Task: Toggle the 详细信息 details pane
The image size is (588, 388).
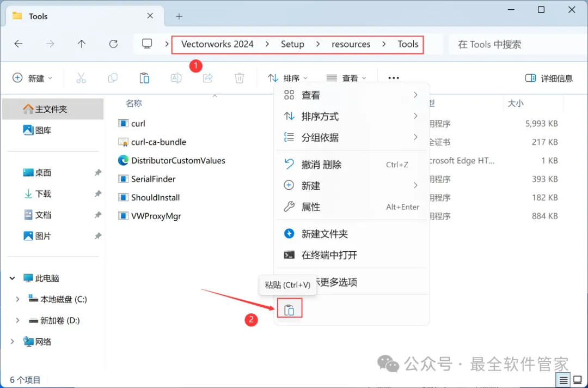Action: click(x=549, y=78)
